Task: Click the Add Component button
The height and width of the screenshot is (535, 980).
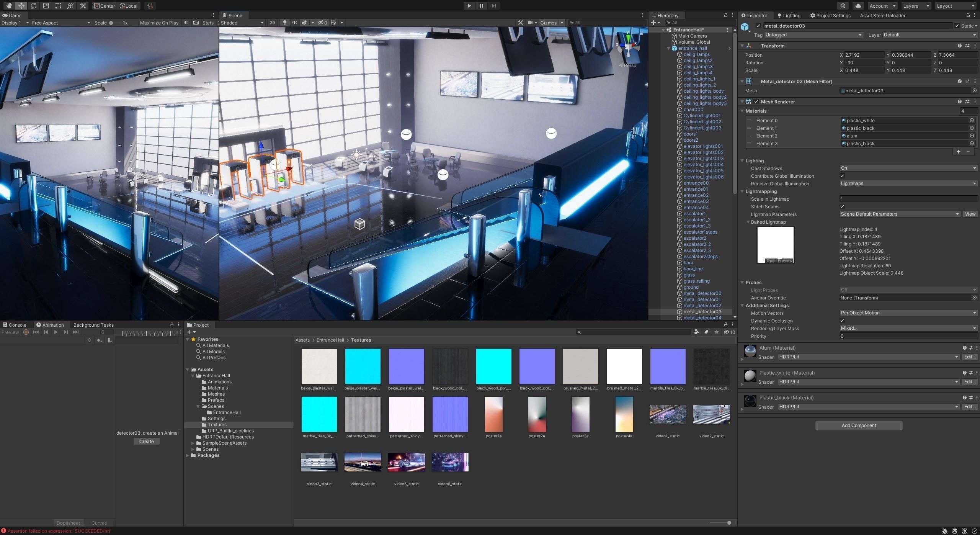Action: [859, 425]
